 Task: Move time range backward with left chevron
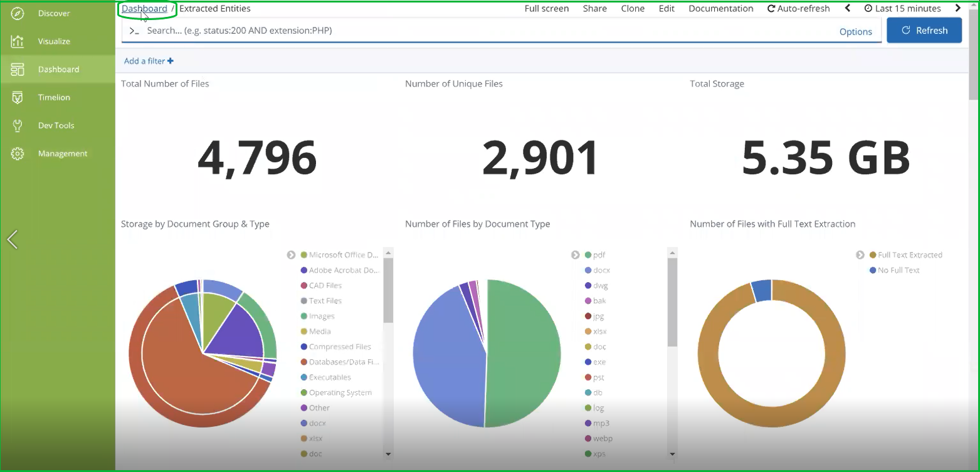click(848, 9)
